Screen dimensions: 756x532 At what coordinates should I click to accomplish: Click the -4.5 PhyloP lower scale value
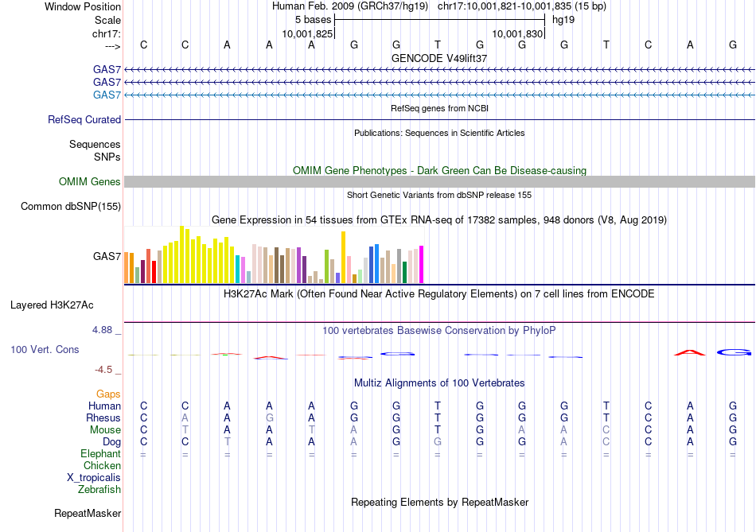tap(103, 370)
